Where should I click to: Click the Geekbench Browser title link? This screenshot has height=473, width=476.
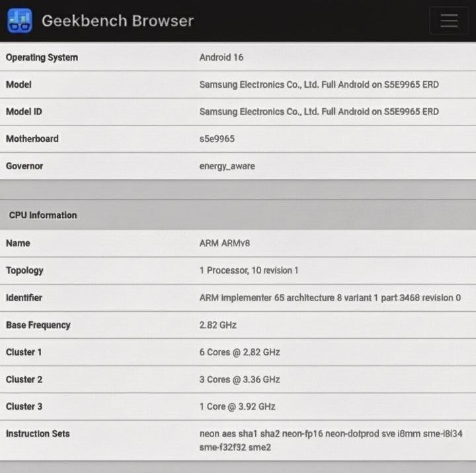118,21
